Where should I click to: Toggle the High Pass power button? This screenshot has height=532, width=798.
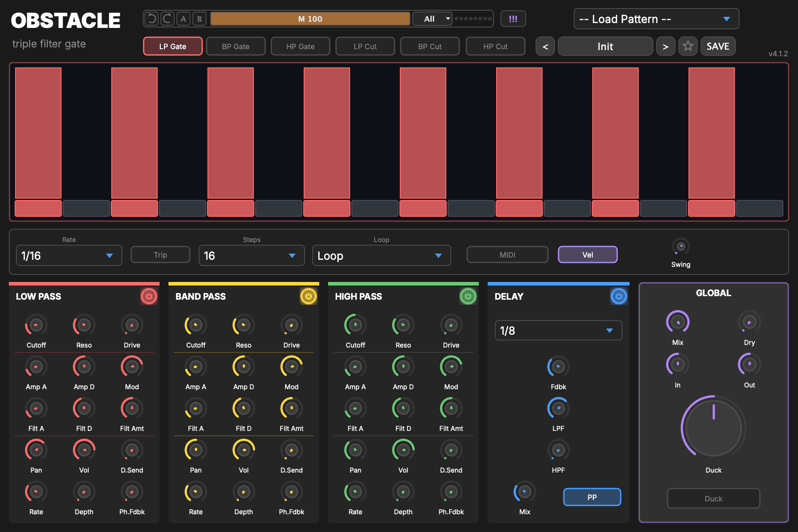(x=468, y=296)
